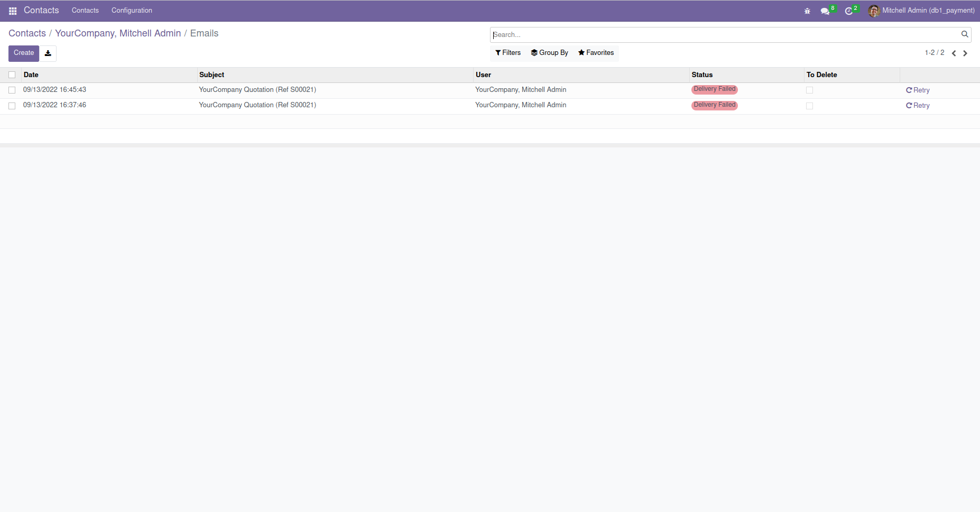Click the Contacts app title
Screen dimensions: 980x512
pos(41,11)
